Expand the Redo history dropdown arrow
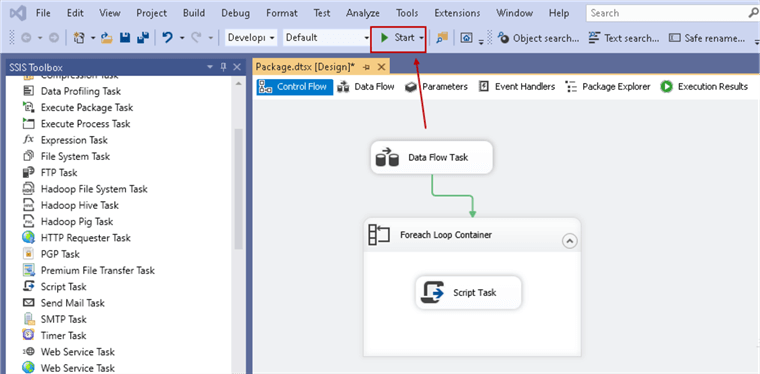 click(211, 38)
